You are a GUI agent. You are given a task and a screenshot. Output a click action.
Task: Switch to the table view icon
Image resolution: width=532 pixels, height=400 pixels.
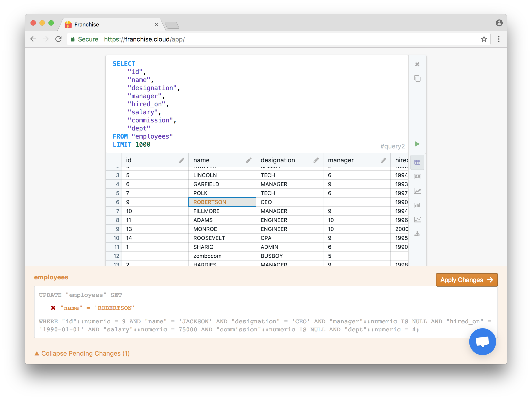417,162
